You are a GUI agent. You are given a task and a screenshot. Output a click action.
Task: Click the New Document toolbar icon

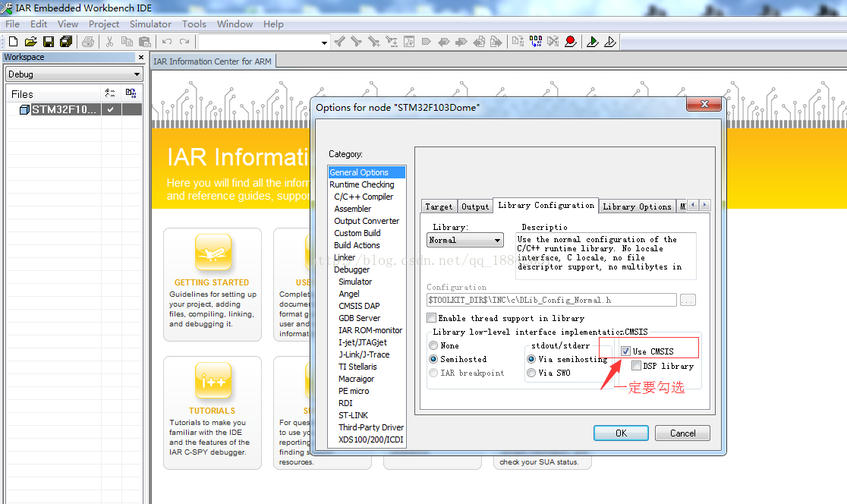[x=13, y=42]
